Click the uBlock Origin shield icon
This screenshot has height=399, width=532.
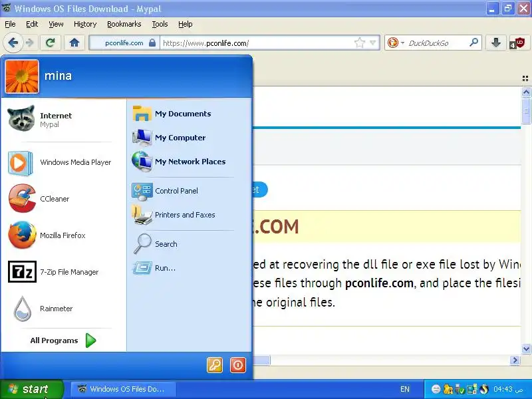[x=517, y=43]
